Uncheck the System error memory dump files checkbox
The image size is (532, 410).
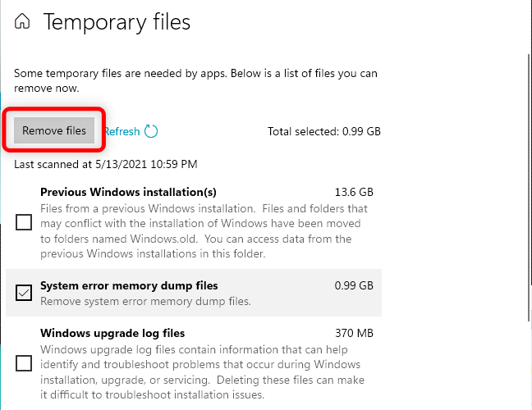point(24,293)
